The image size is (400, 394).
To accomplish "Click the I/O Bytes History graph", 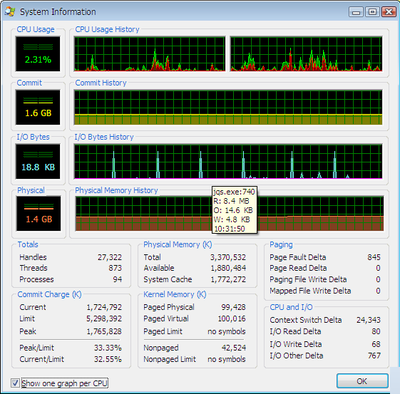I will tap(228, 162).
